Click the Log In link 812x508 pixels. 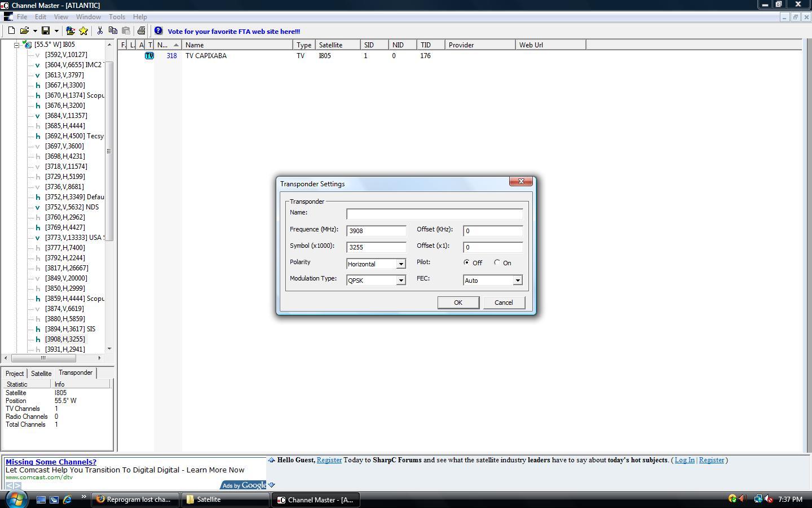click(x=685, y=460)
